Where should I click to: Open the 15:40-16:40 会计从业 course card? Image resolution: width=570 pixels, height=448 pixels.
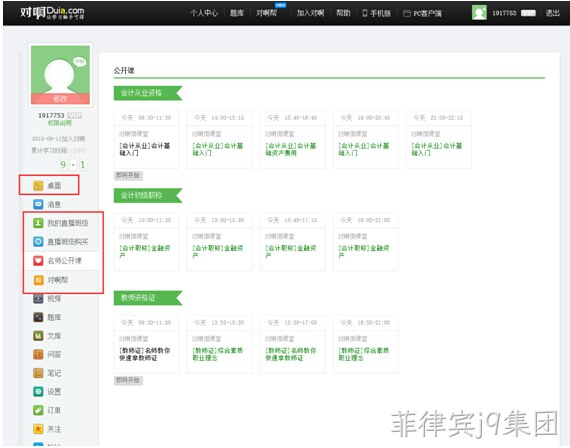tap(293, 139)
